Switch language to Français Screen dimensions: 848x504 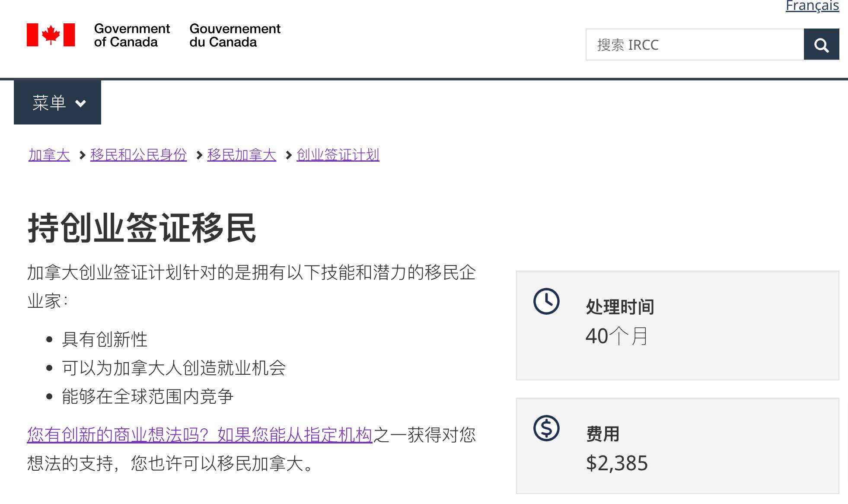(813, 6)
